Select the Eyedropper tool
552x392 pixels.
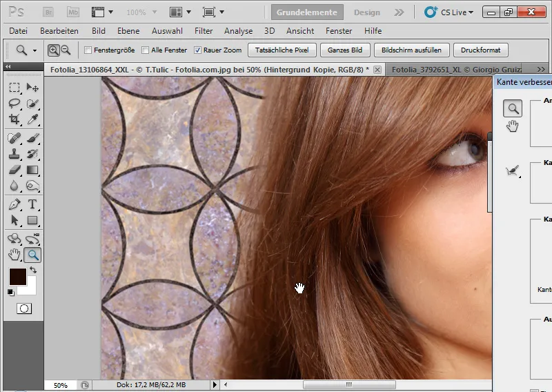point(32,119)
